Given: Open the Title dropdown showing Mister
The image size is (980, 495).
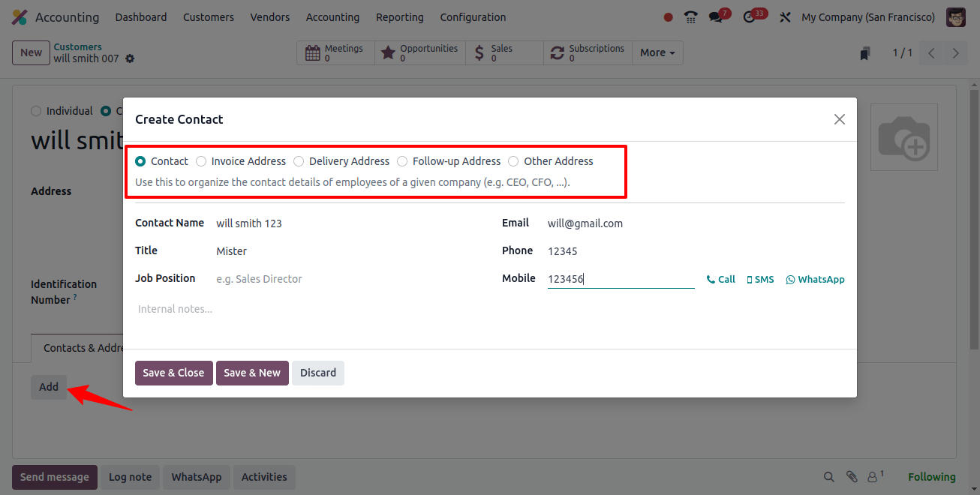Looking at the screenshot, I should (x=345, y=251).
